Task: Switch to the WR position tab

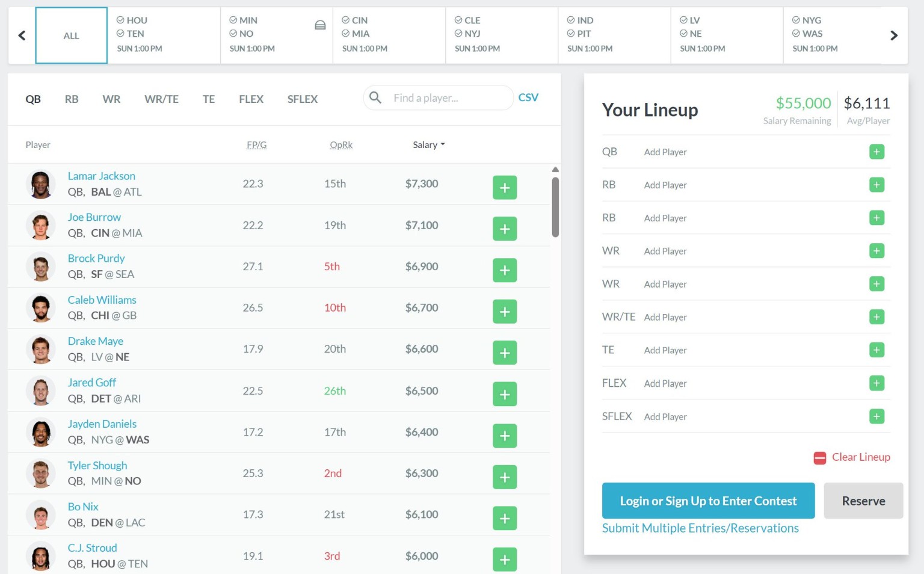Action: point(111,99)
